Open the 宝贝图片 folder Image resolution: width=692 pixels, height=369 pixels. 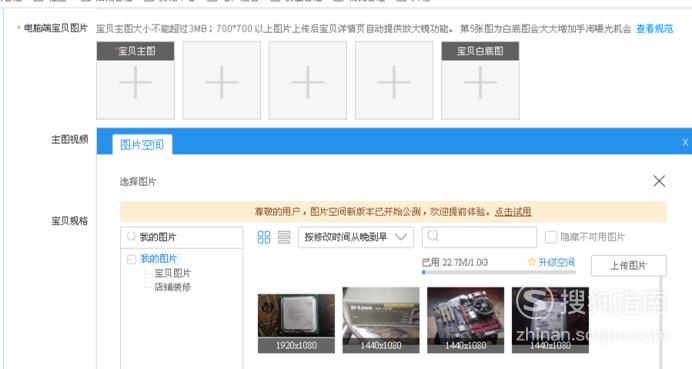click(x=173, y=273)
